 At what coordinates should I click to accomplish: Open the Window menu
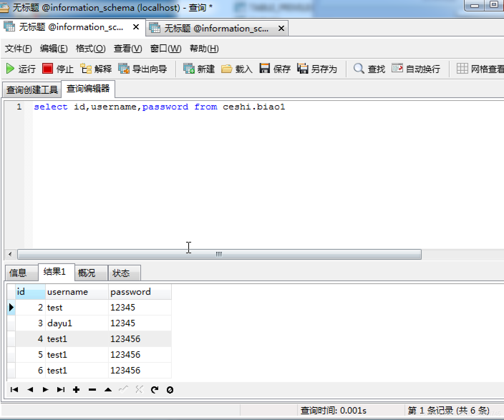point(166,48)
